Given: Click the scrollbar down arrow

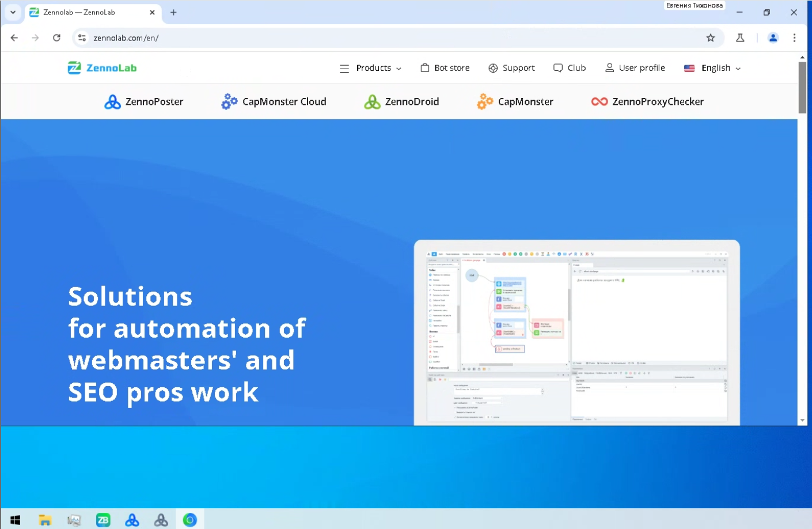Looking at the screenshot, I should (802, 421).
